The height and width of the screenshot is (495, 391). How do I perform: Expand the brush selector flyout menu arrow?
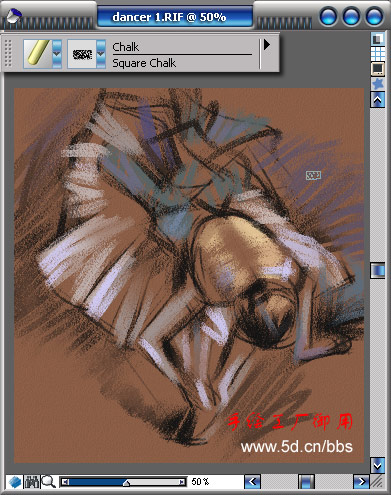pos(267,45)
